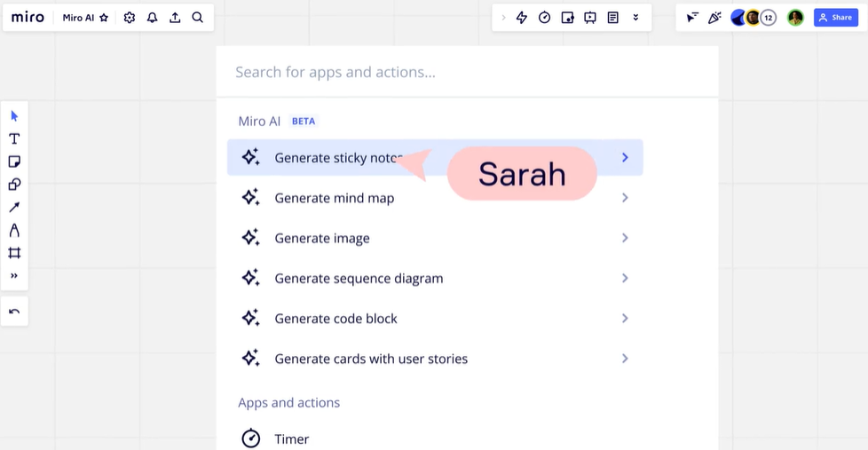868x450 pixels.
Task: Click the BETA badge
Action: tap(304, 122)
